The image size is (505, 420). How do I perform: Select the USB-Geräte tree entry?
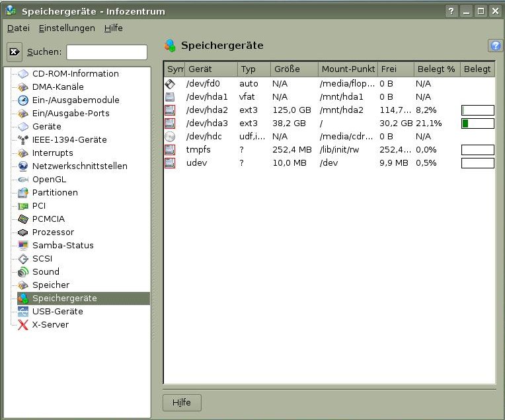click(58, 312)
